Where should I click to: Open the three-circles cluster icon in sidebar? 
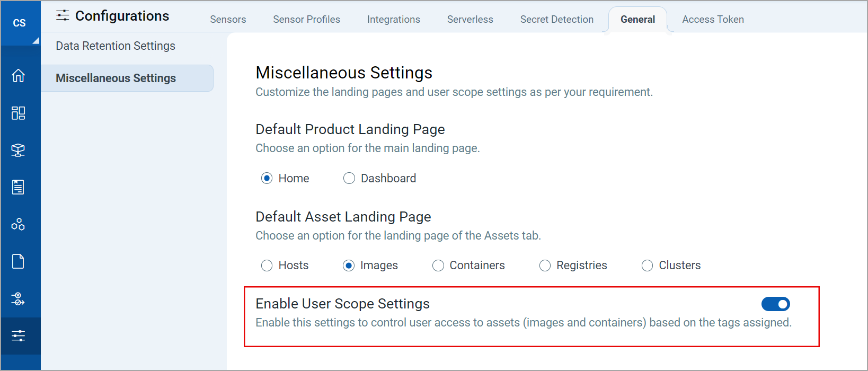coord(19,224)
